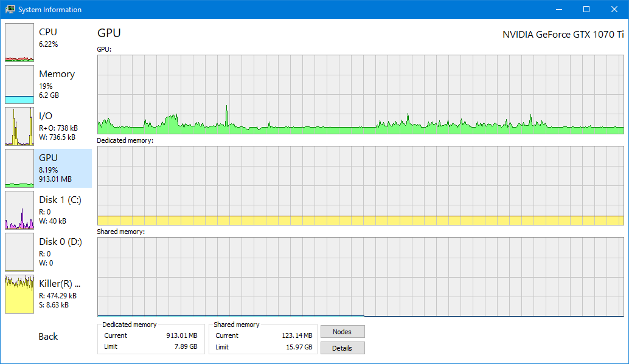Go back using the Back link

(47, 336)
